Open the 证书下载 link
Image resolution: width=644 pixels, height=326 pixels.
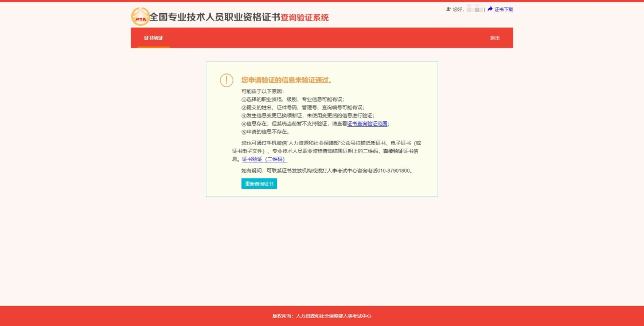point(504,9)
